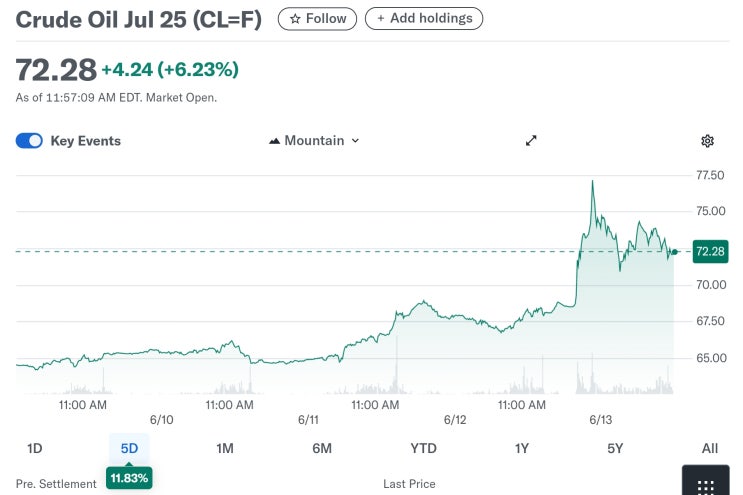Open the dark grid menu icon at bottom right
The image size is (743, 495).
pyautogui.click(x=706, y=483)
